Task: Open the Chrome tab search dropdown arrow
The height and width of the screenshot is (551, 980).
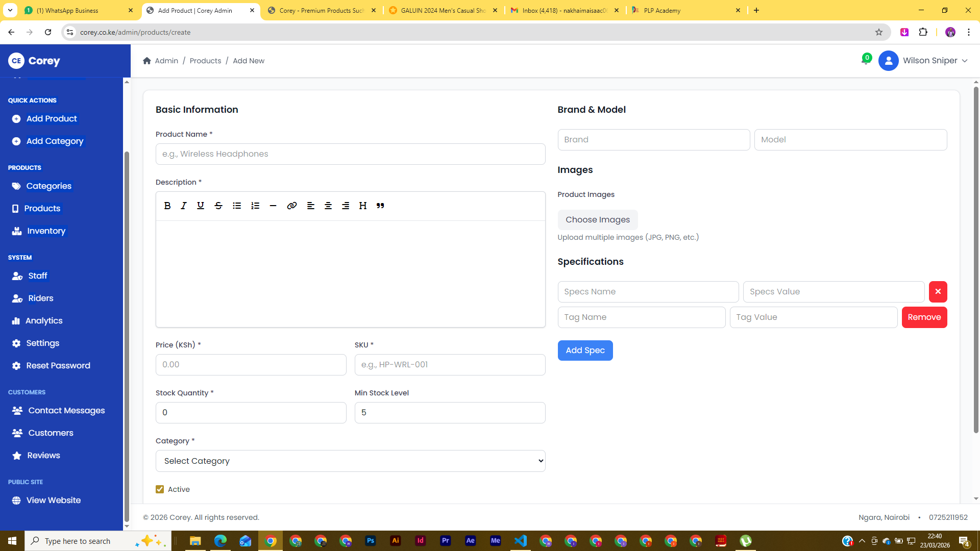Action: [x=10, y=10]
